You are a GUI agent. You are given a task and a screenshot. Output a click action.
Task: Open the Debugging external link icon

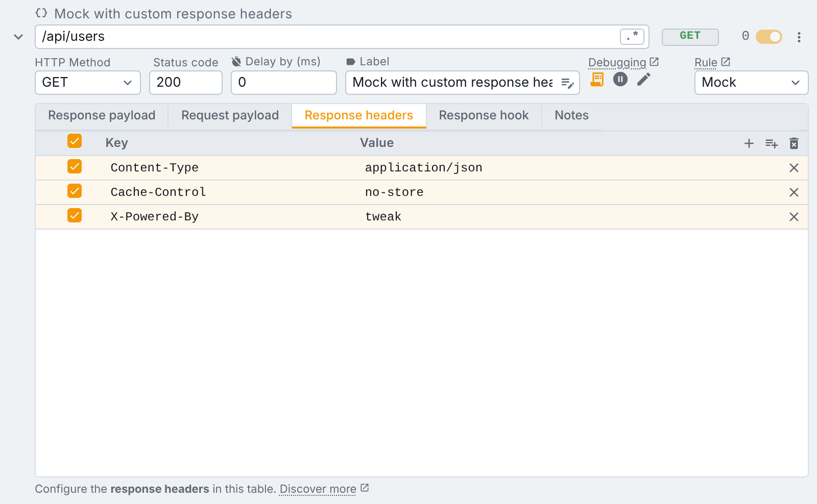(x=654, y=62)
